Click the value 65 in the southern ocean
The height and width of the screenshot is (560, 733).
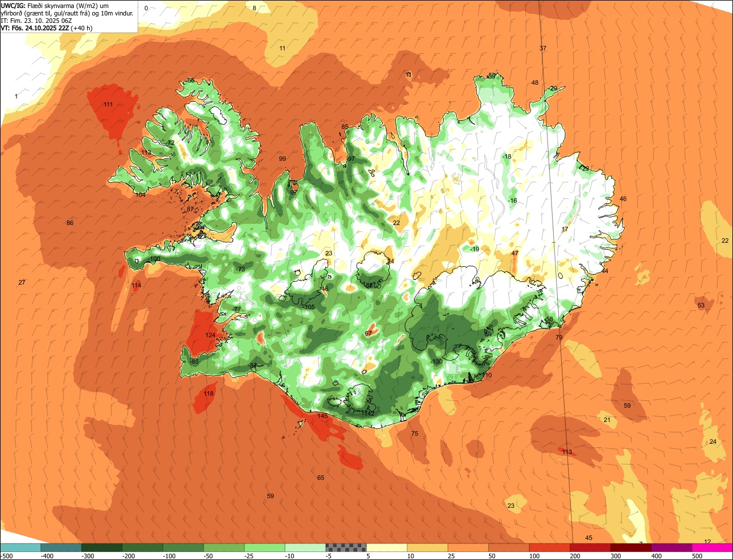pyautogui.click(x=321, y=478)
